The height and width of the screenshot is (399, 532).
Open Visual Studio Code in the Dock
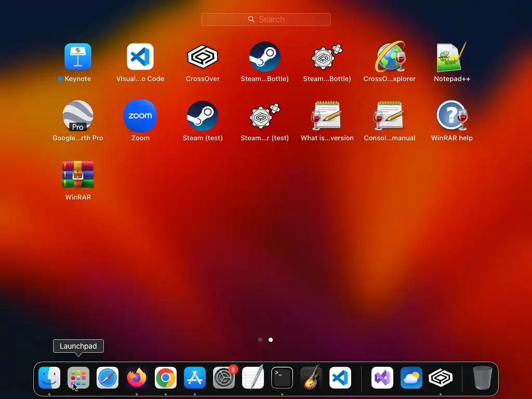(340, 378)
